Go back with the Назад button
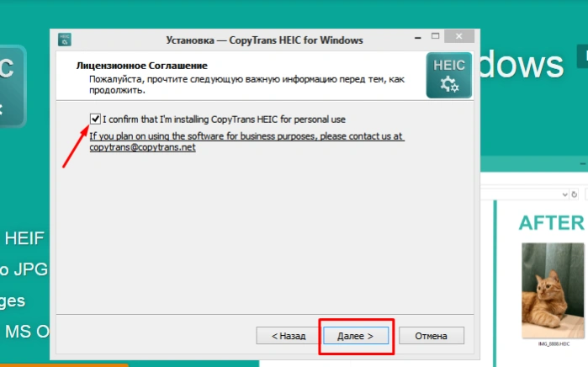The height and width of the screenshot is (367, 588). click(288, 336)
